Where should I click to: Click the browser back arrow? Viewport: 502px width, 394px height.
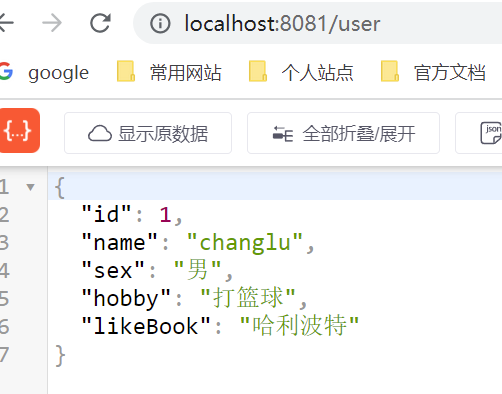[6, 23]
